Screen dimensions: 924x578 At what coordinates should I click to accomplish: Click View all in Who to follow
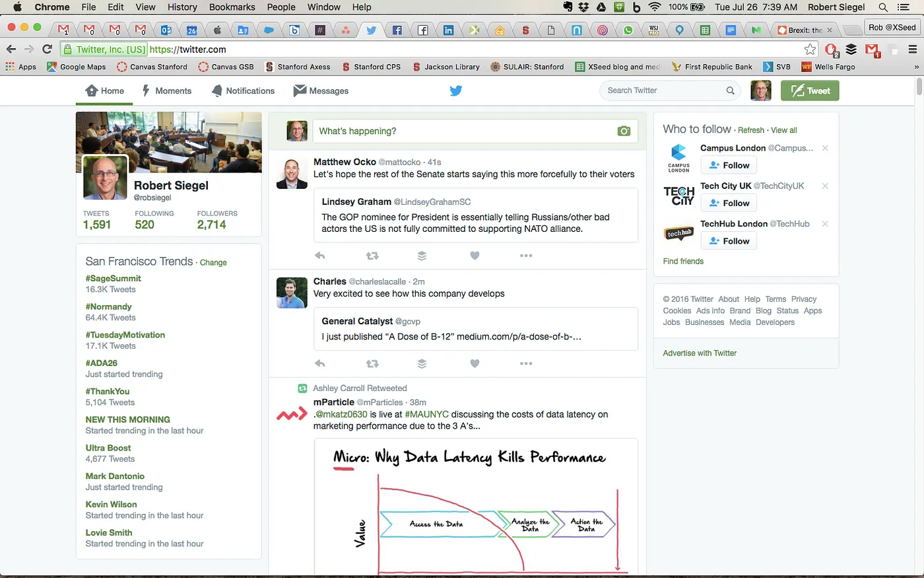click(784, 130)
